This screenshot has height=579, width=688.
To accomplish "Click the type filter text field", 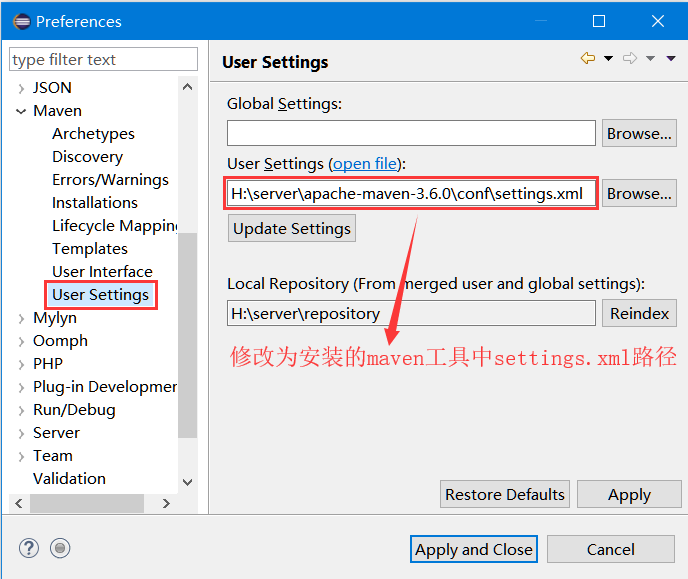I will [104, 59].
